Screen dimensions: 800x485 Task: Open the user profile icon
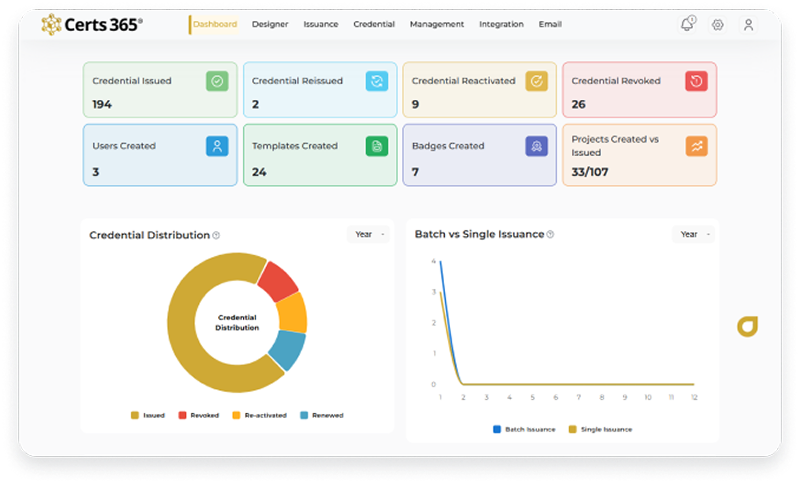click(748, 24)
